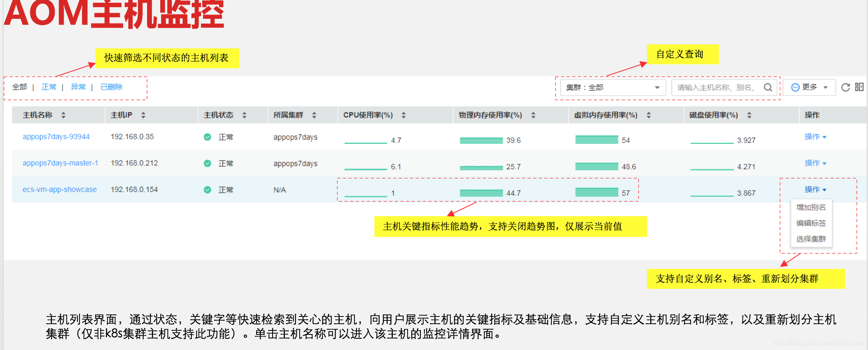Sort by 主机名称 column arrows
868x350 pixels.
pos(63,115)
